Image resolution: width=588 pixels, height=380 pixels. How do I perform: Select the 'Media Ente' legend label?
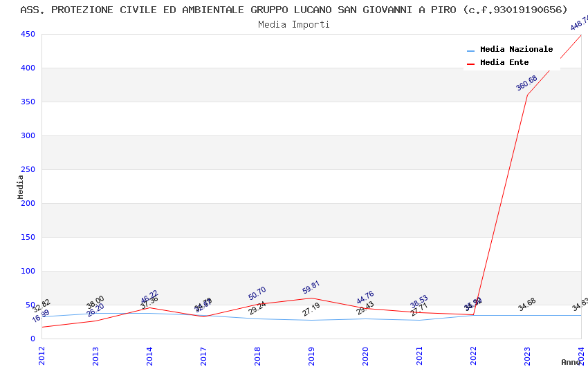point(504,62)
